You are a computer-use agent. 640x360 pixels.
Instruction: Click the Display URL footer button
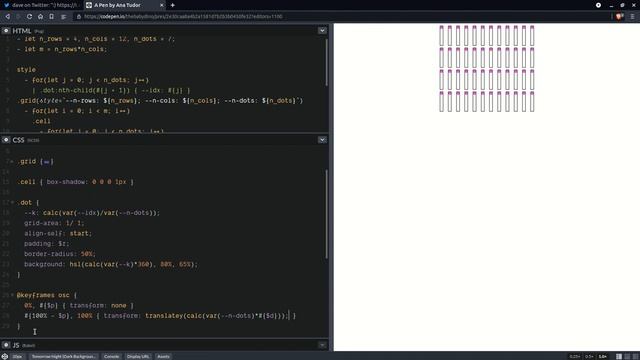(x=138, y=356)
